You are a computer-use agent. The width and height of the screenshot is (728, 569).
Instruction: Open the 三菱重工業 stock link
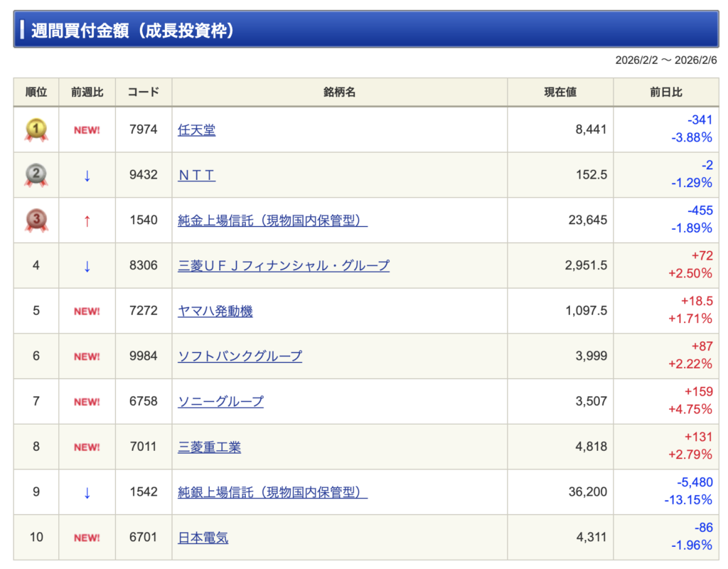pyautogui.click(x=209, y=447)
